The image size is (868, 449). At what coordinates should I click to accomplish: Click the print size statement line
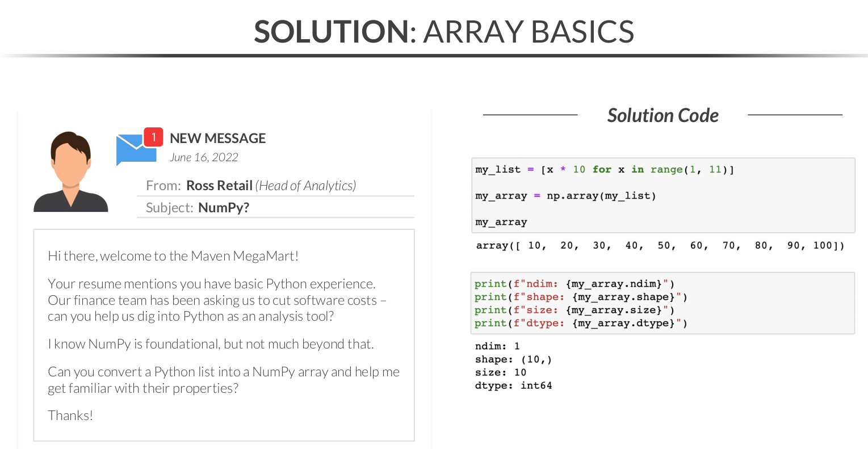click(575, 310)
